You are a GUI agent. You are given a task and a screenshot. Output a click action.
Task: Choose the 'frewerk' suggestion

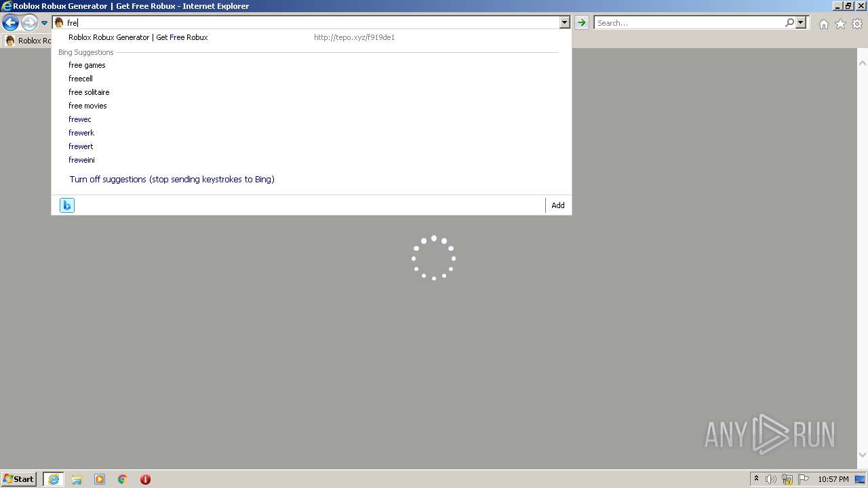tap(81, 133)
